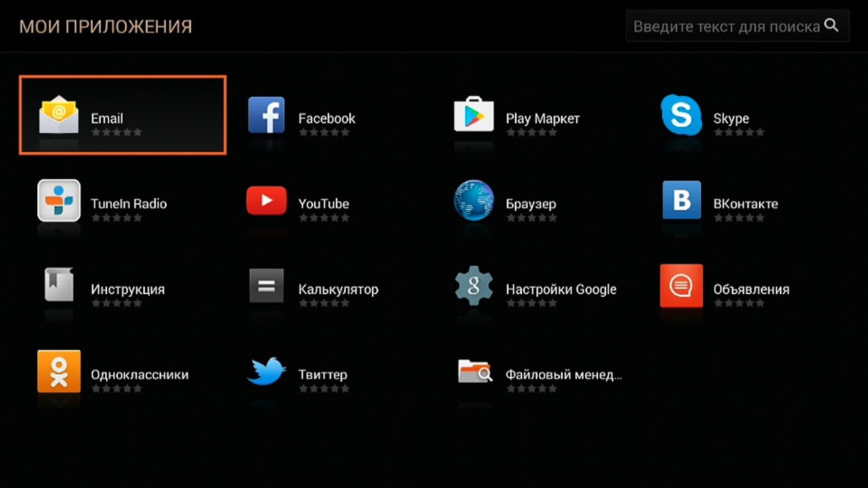Click the Инструкция label
The width and height of the screenshot is (868, 488).
click(x=127, y=289)
